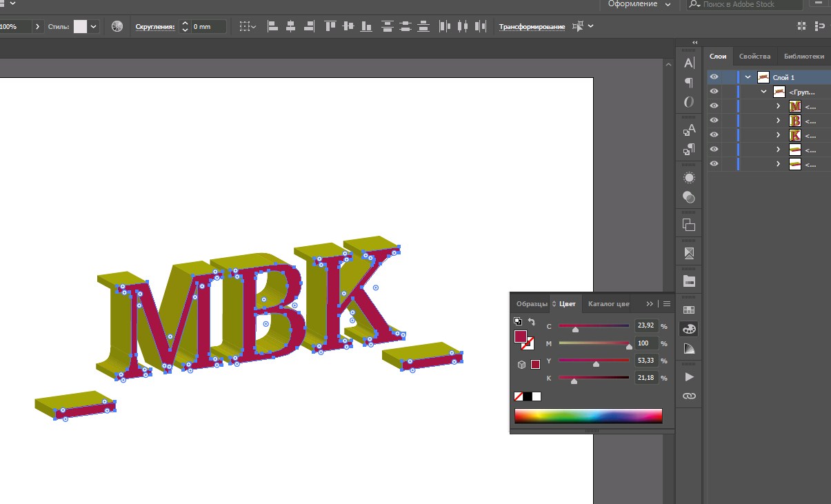Open the OpenType panel icon

pyautogui.click(x=689, y=102)
